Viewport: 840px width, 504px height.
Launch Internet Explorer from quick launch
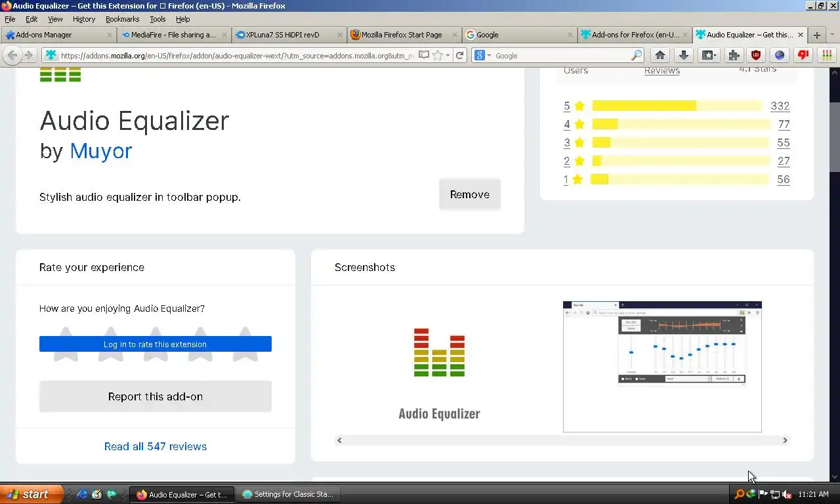coord(82,495)
